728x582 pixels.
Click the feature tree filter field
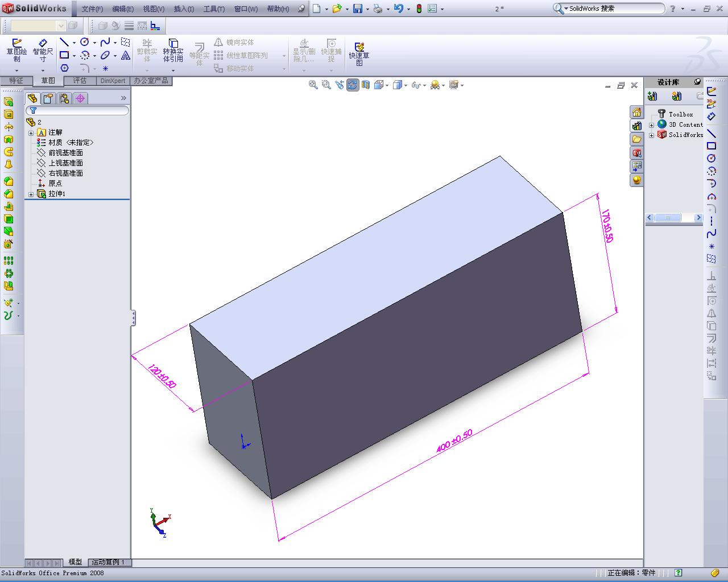[77, 111]
